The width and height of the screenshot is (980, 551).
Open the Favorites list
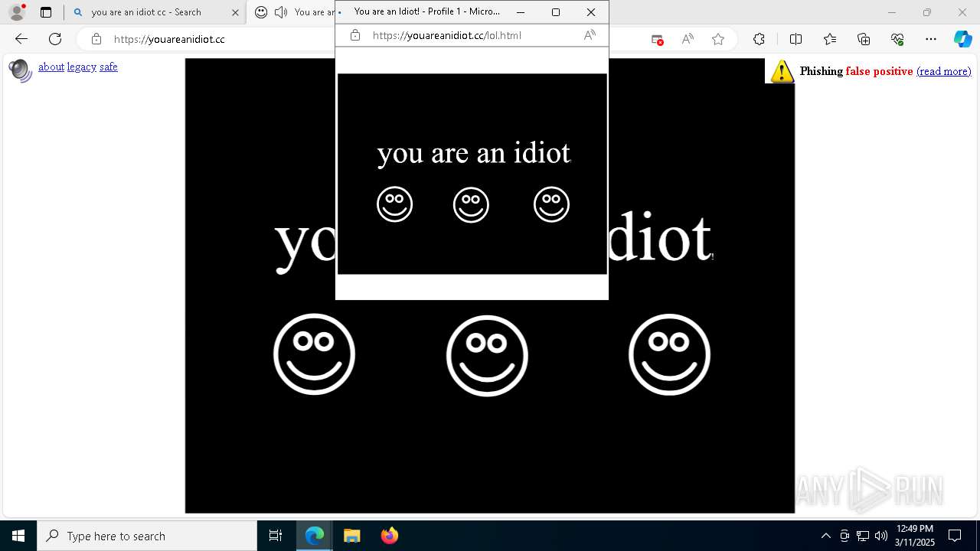(830, 39)
